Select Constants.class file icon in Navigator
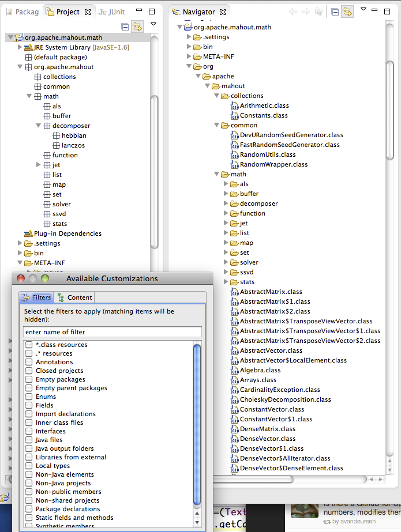The image size is (401, 532). [x=235, y=116]
